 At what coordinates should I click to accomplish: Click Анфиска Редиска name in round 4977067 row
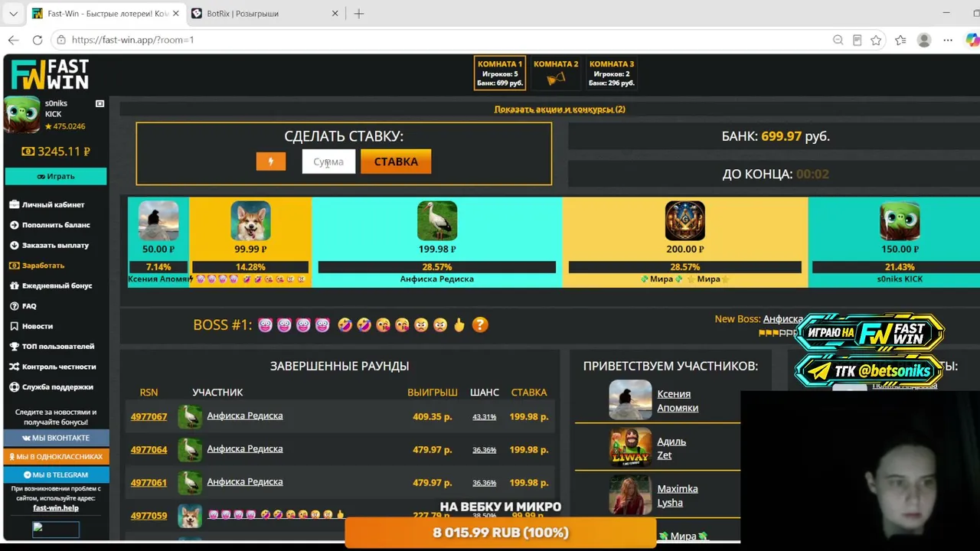(x=245, y=416)
